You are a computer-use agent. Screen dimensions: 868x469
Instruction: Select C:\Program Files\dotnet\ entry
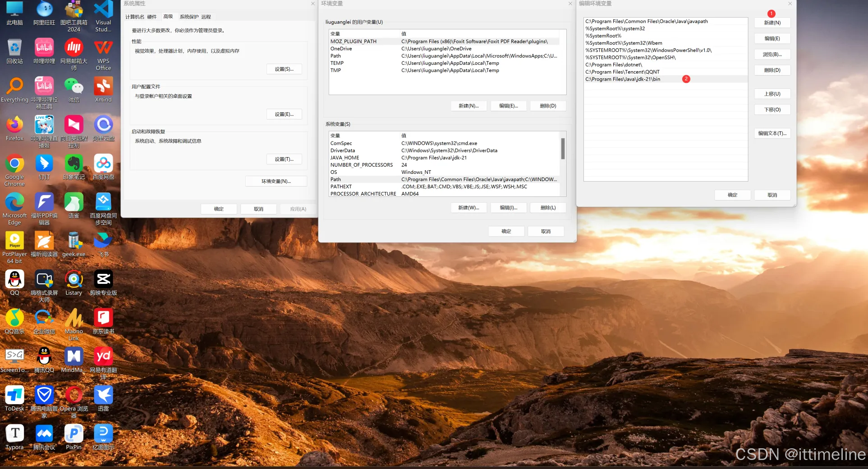[x=666, y=65]
